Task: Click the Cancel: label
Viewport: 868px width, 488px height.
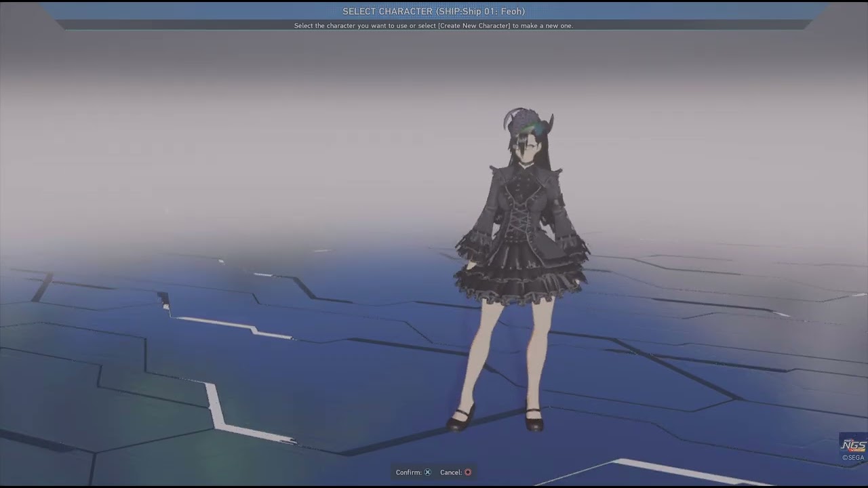Action: click(451, 472)
